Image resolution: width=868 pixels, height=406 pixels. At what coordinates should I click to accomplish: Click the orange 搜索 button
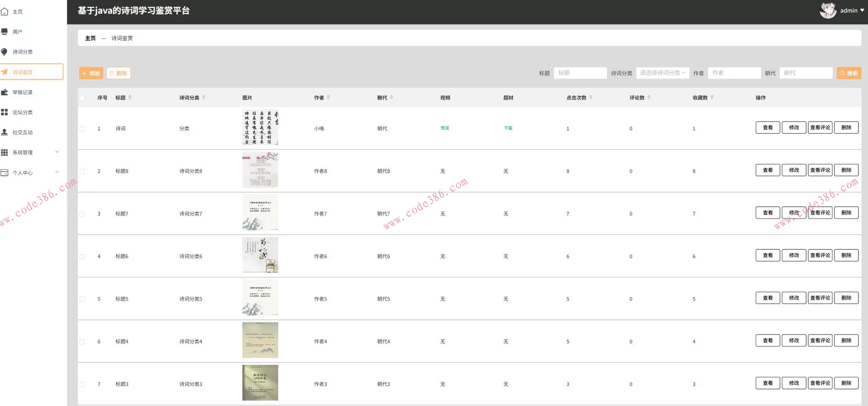(849, 73)
